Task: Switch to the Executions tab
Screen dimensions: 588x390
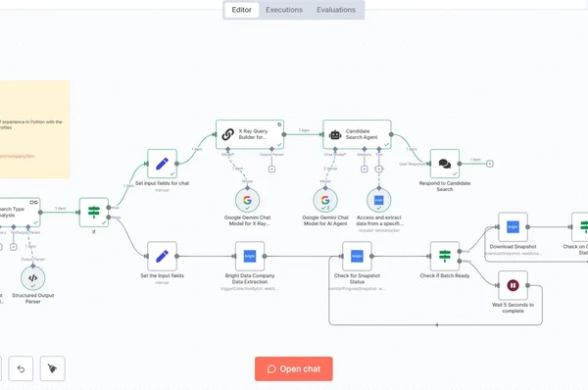Action: (284, 10)
